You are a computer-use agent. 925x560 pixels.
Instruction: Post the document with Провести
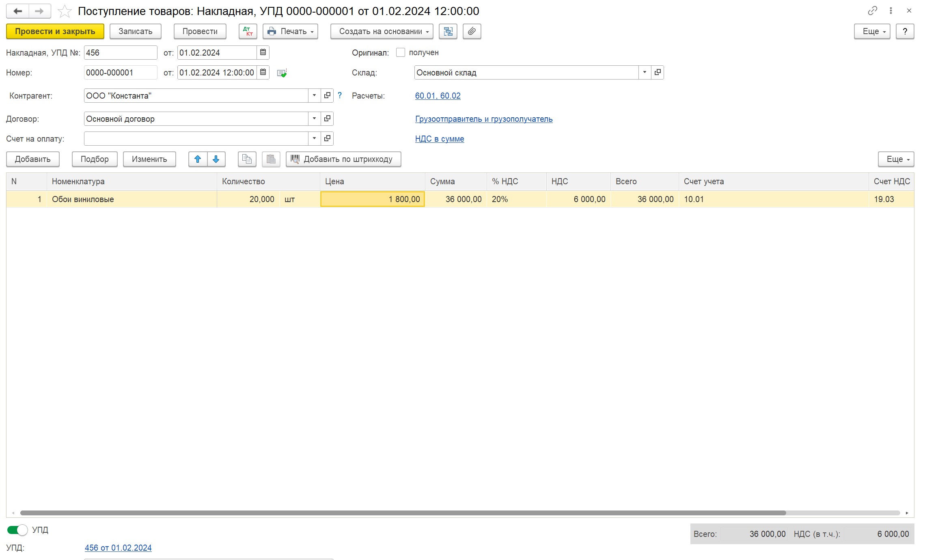coord(200,31)
